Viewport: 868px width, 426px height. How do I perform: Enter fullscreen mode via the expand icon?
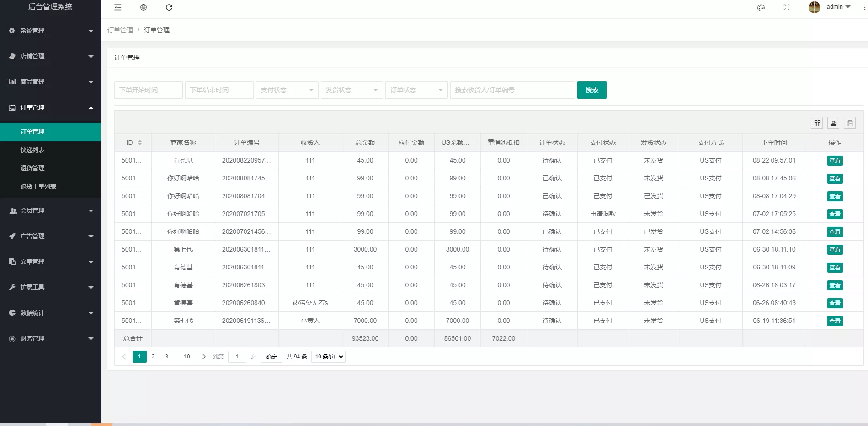(x=786, y=7)
